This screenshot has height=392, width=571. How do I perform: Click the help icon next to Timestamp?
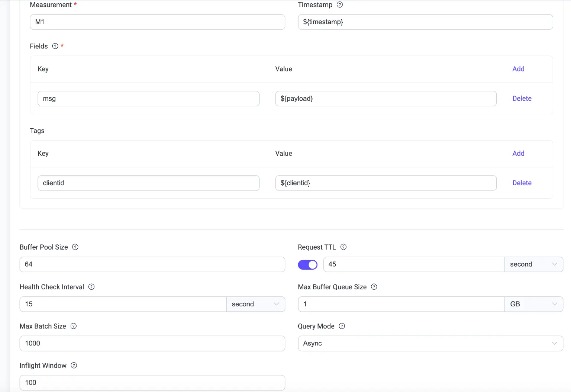[x=339, y=5]
